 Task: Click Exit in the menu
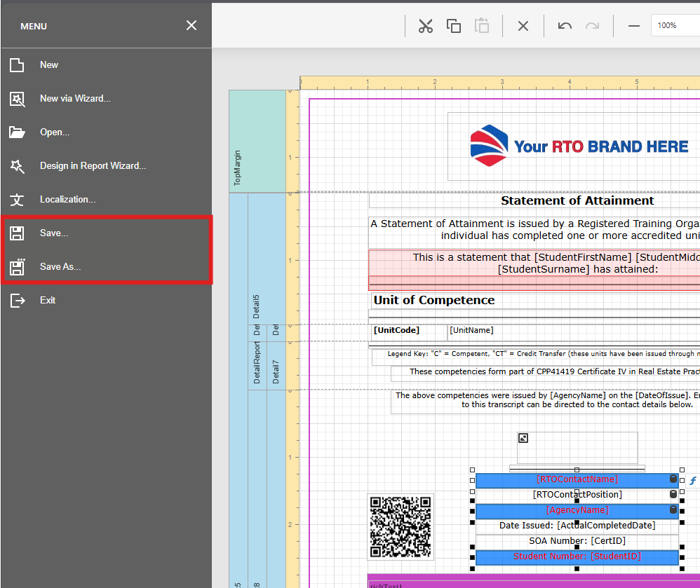click(48, 301)
